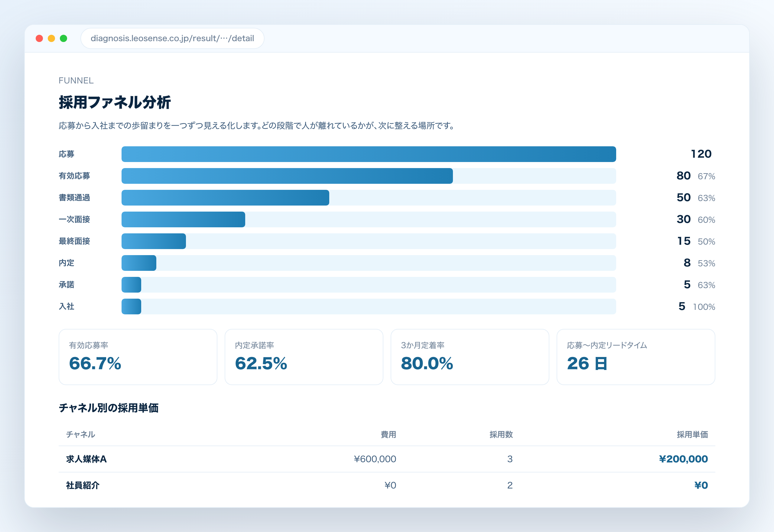Click the 内定 funnel bar
774x532 pixels.
click(x=139, y=263)
